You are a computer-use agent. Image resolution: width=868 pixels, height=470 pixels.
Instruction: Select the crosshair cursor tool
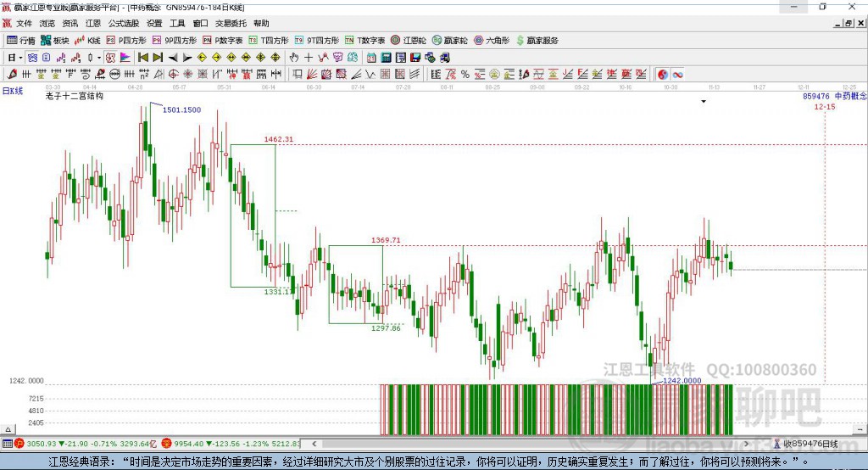(x=309, y=57)
